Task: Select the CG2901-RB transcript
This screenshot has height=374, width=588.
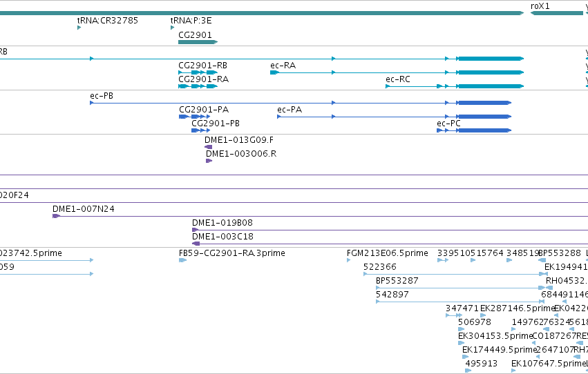Action: click(198, 72)
